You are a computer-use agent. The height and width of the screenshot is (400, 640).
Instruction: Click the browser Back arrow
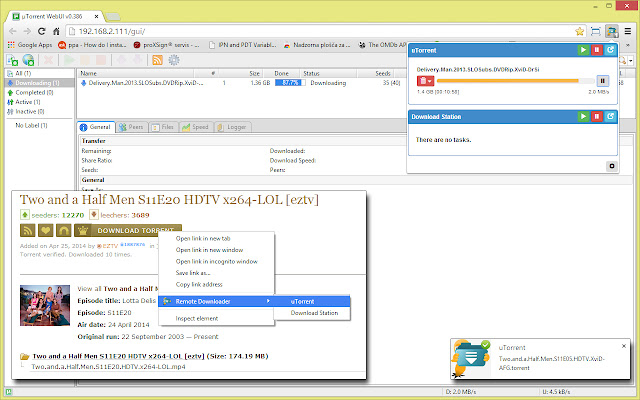point(13,31)
